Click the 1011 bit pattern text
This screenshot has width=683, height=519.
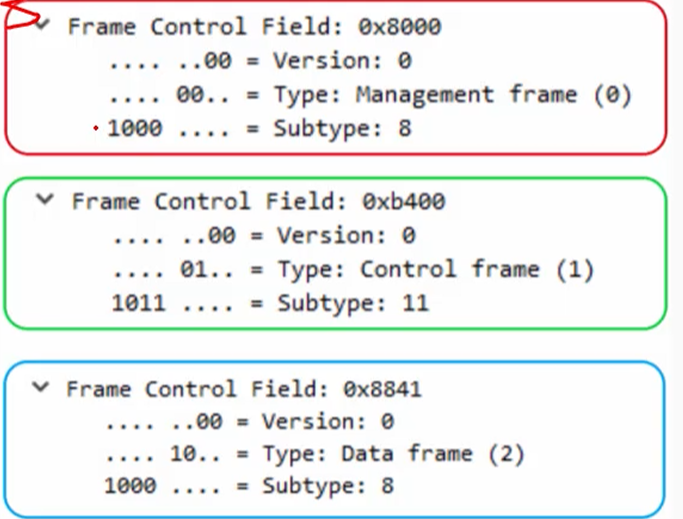click(x=139, y=303)
